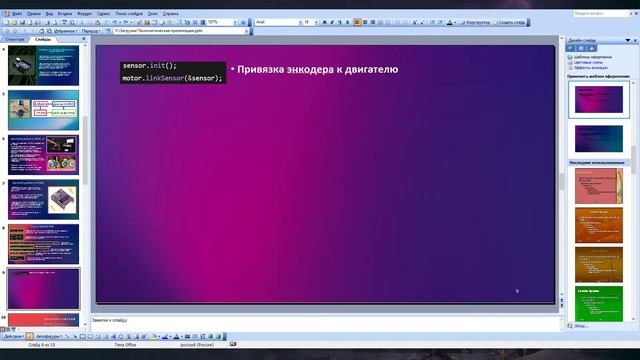Click task pane Forward navigation icon
The height and width of the screenshot is (360, 640).
click(x=581, y=48)
